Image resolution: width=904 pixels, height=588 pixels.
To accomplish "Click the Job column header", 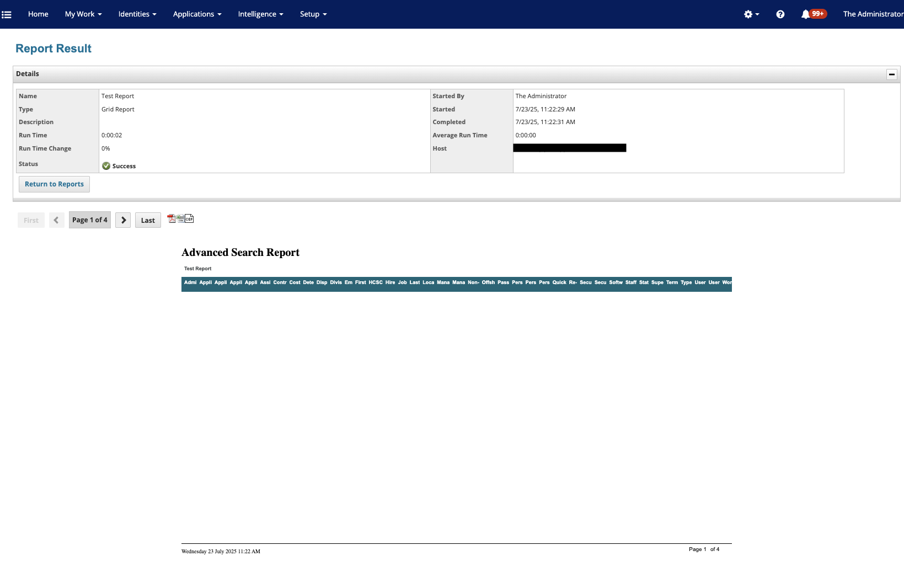I will tap(403, 282).
